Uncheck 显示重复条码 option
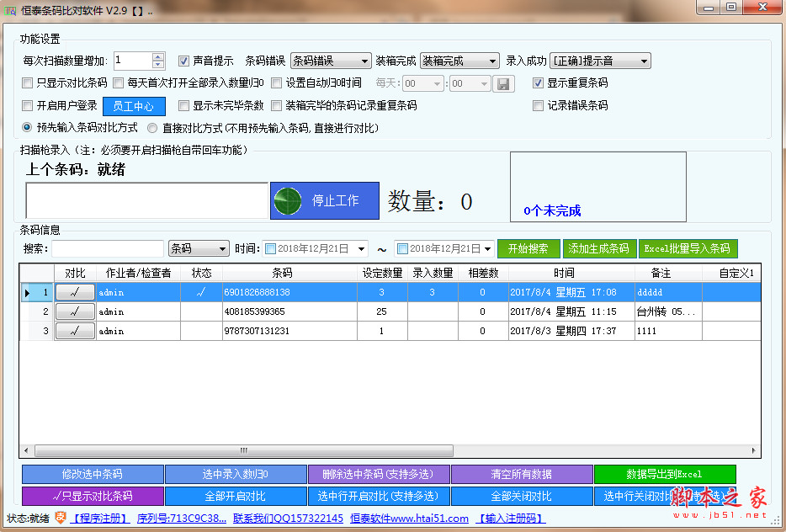Viewport: 786px width, 532px height. point(539,83)
